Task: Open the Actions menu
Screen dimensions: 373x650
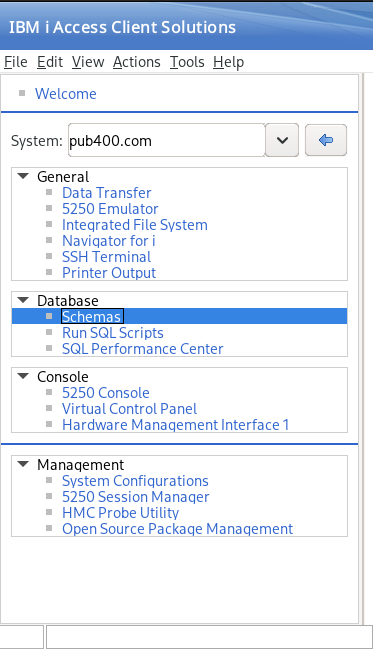Action: pos(136,62)
